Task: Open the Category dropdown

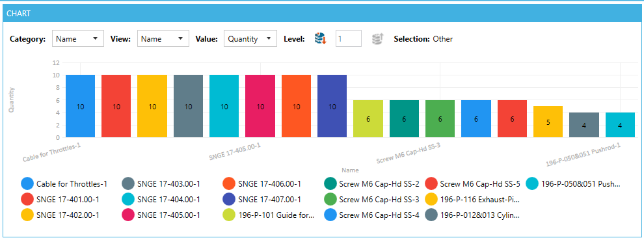Action: click(x=78, y=38)
